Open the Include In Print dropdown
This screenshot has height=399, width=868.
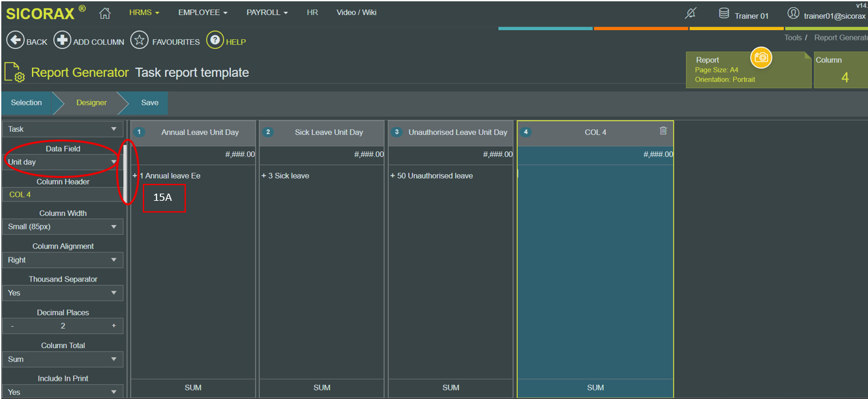pyautogui.click(x=63, y=391)
